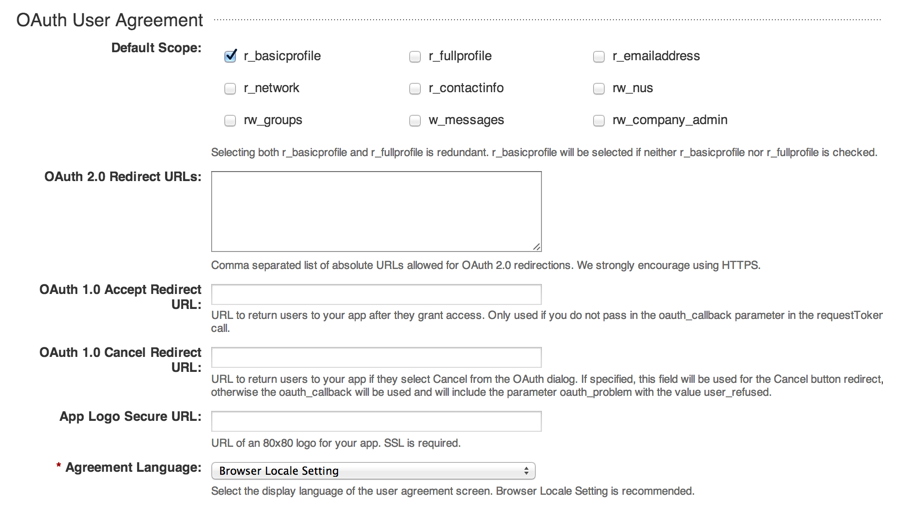Enable the rw_nus scope checkbox

coord(599,89)
